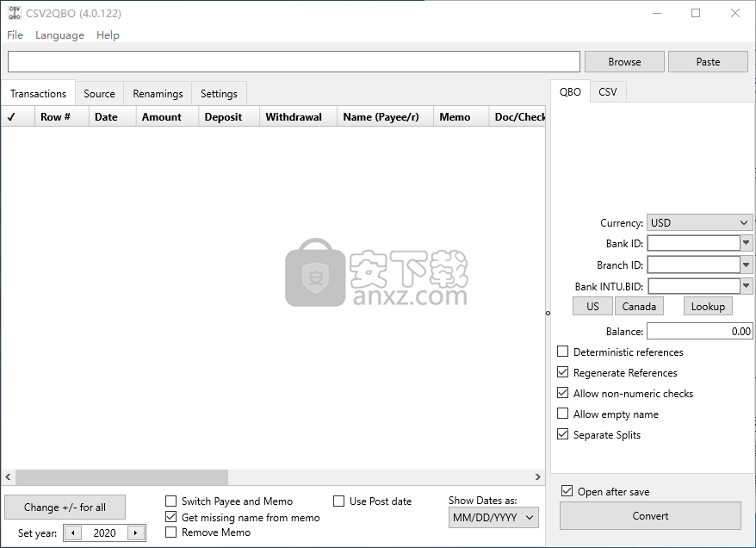Click the horizontal scrollbar left arrow
The image size is (756, 548).
click(x=9, y=477)
